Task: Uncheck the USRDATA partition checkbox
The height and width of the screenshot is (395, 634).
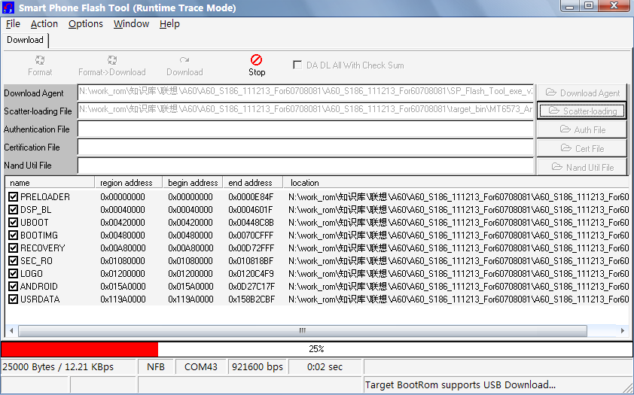Action: tap(13, 300)
